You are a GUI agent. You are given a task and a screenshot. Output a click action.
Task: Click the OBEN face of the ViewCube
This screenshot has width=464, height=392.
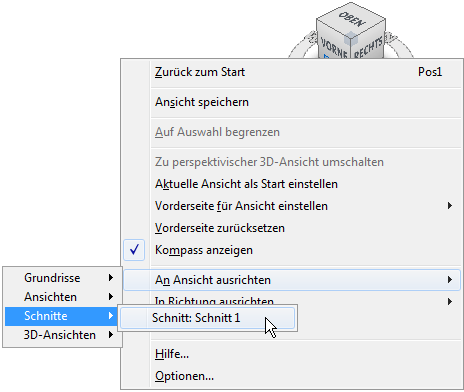pos(351,19)
